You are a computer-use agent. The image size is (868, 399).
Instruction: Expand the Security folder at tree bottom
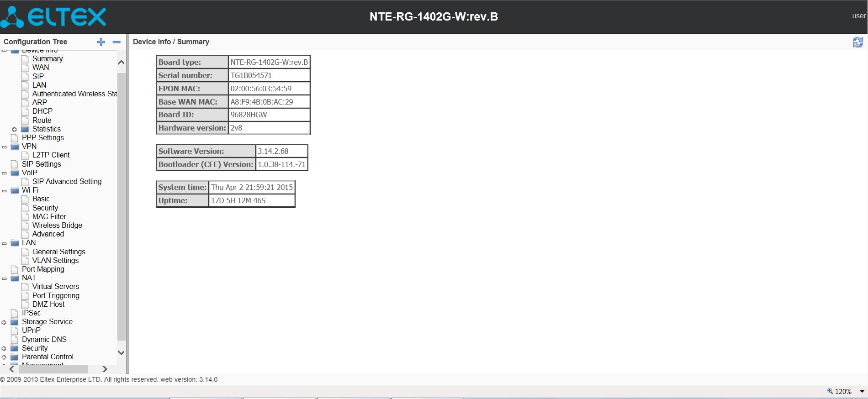pyautogui.click(x=4, y=348)
